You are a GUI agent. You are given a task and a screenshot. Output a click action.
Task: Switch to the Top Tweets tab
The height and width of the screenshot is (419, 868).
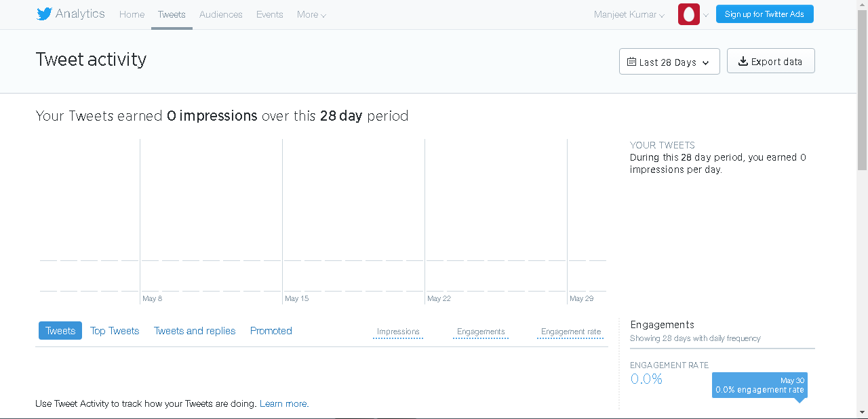click(x=115, y=331)
